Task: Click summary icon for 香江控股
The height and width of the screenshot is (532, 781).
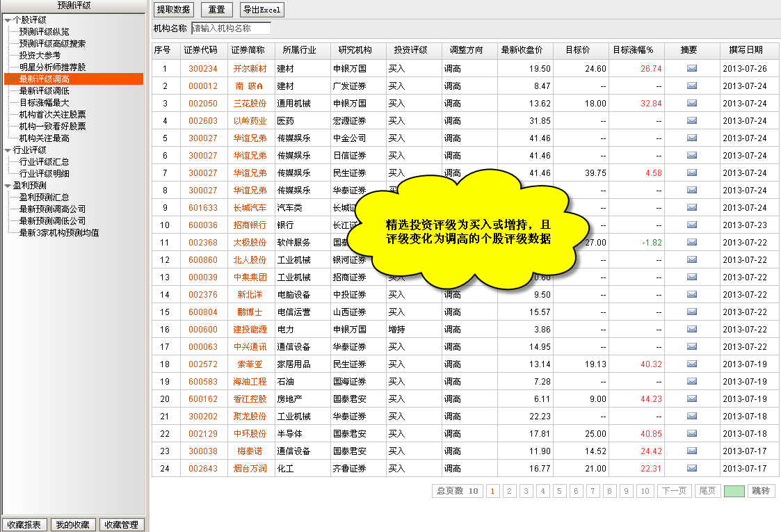Action: click(x=691, y=398)
